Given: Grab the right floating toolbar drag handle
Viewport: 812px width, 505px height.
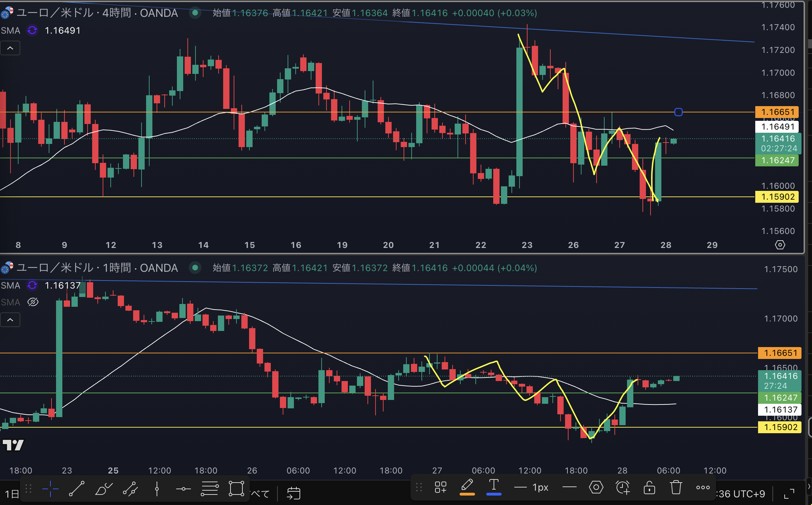Looking at the screenshot, I should click(x=419, y=487).
